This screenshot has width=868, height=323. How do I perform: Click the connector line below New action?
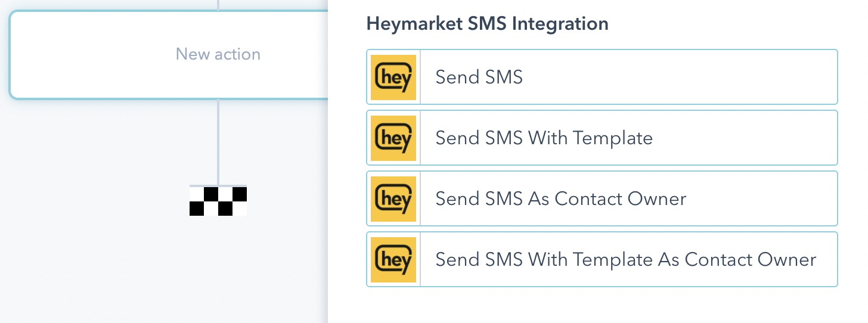(x=218, y=142)
